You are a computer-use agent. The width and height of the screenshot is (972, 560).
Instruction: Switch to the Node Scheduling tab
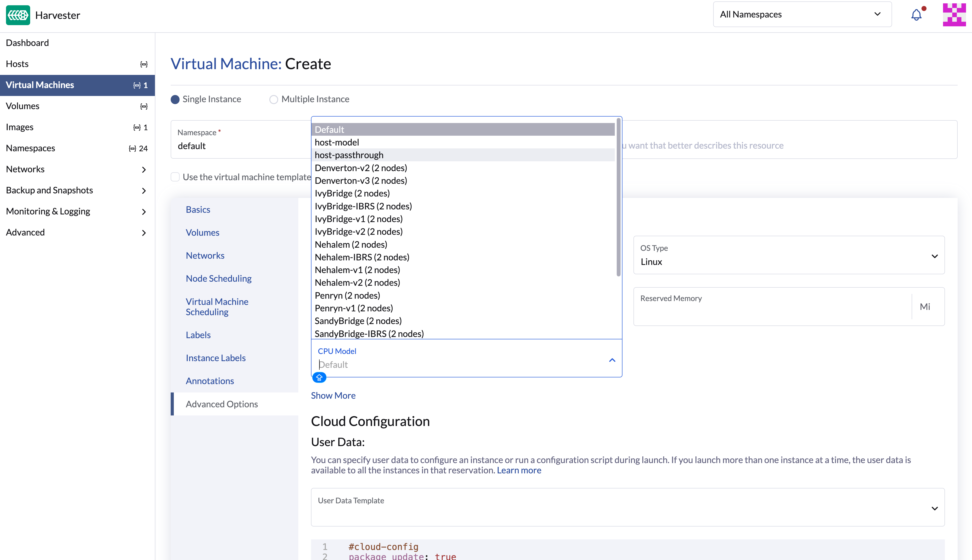219,279
